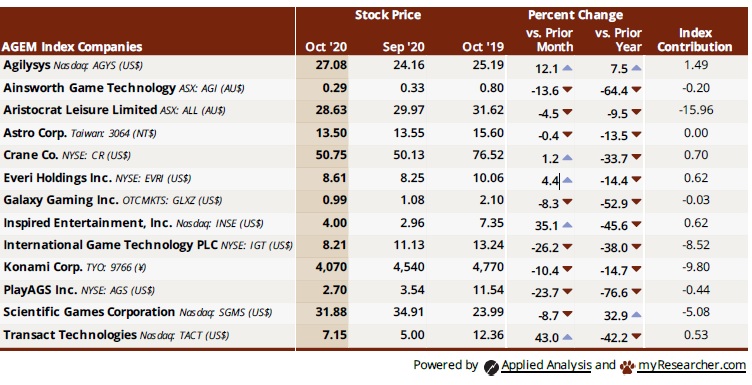Click the AGEM Index Companies header
Viewport: 752px width, 385px height.
click(x=72, y=47)
